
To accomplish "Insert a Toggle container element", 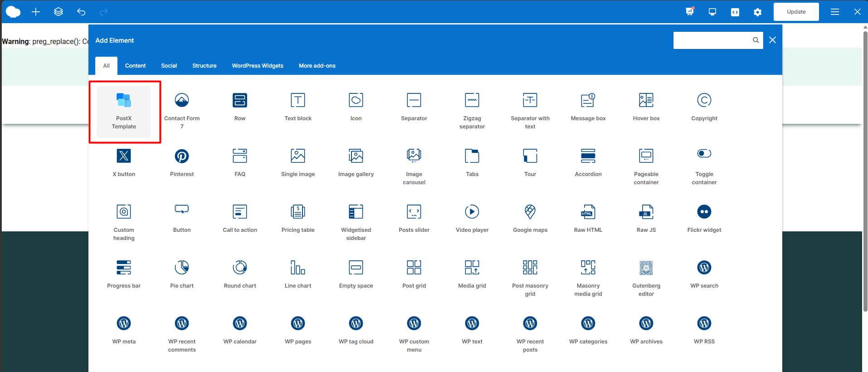I will (x=704, y=167).
